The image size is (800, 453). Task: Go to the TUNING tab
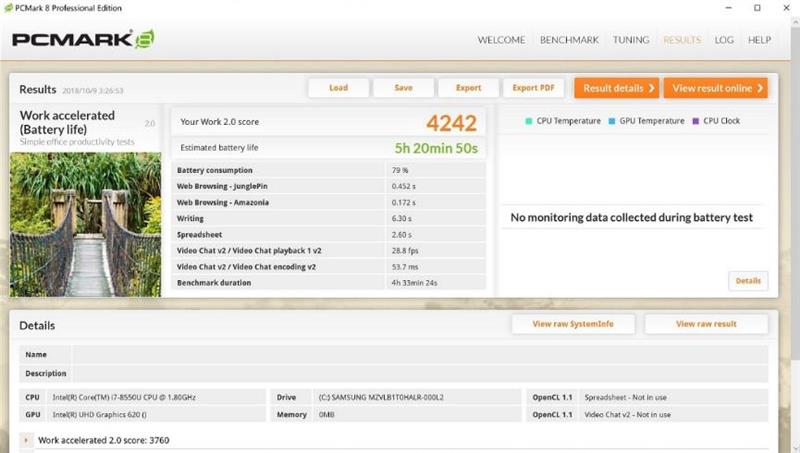pos(631,40)
